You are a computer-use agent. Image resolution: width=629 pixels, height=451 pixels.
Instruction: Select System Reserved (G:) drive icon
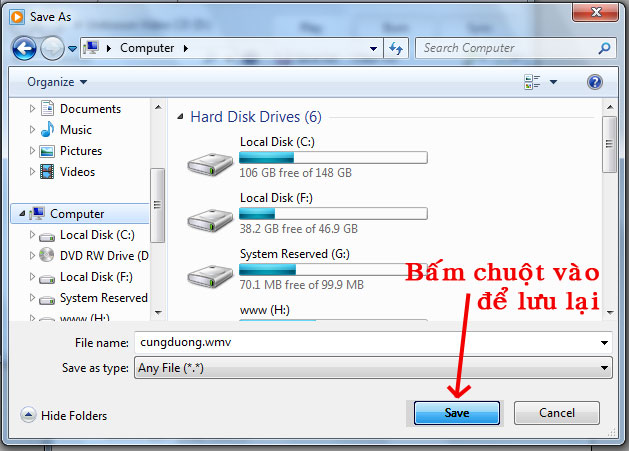click(x=211, y=271)
